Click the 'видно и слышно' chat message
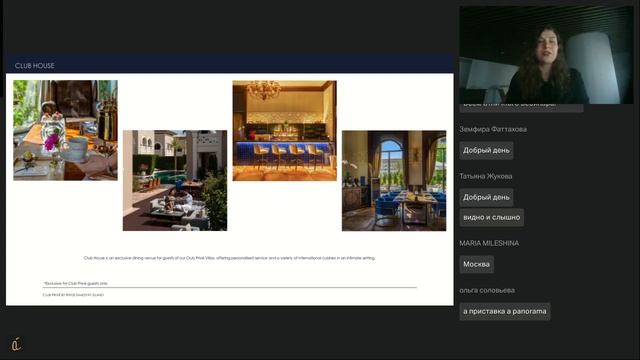 pos(491,218)
